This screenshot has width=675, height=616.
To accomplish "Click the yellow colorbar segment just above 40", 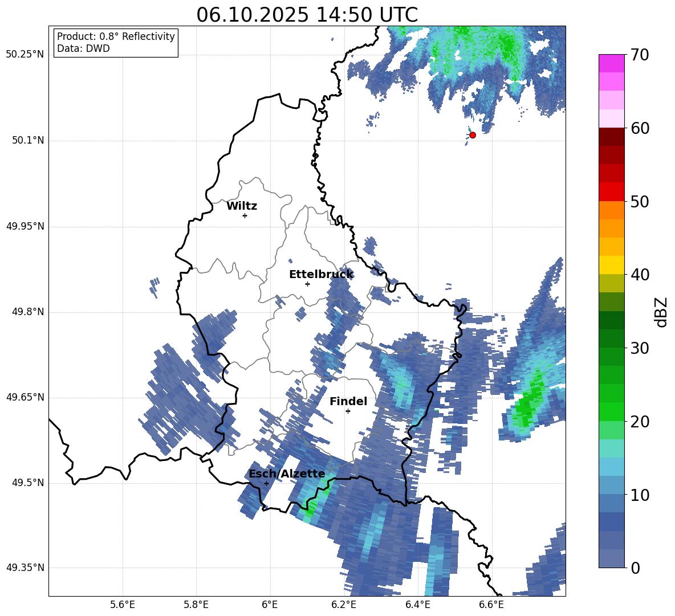I will [611, 265].
